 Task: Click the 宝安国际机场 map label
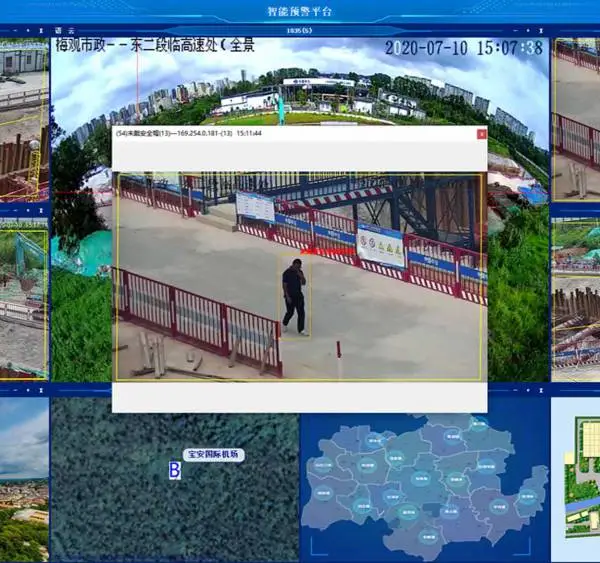tap(214, 455)
